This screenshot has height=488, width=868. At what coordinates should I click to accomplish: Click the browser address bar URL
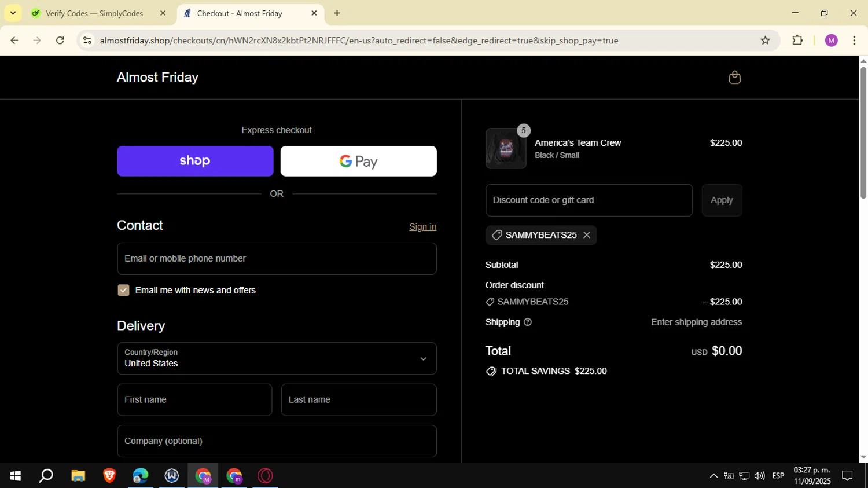click(x=359, y=41)
